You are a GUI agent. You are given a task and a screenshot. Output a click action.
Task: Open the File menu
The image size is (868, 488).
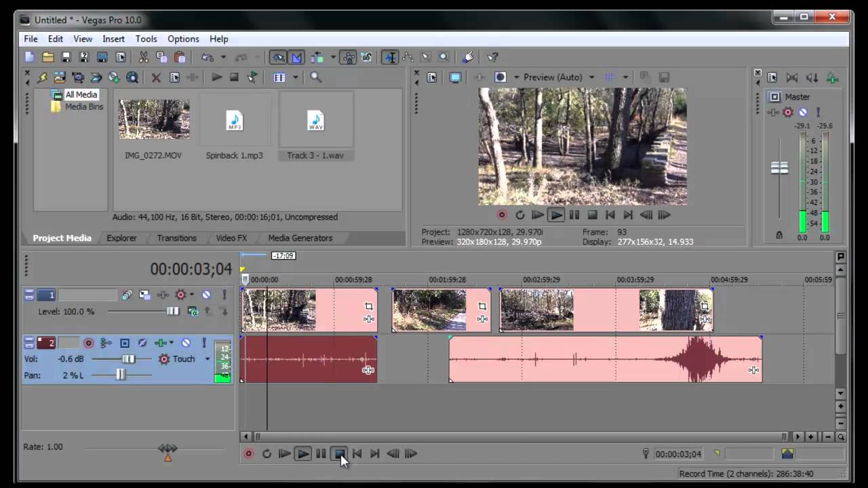point(31,39)
